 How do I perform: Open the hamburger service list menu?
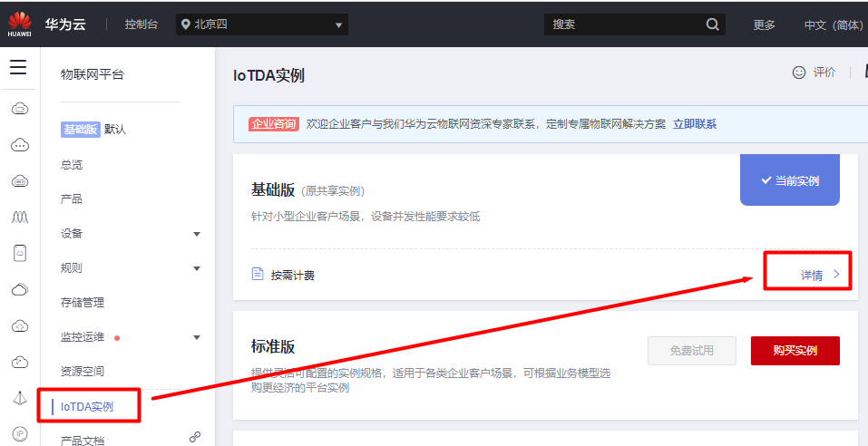18,67
